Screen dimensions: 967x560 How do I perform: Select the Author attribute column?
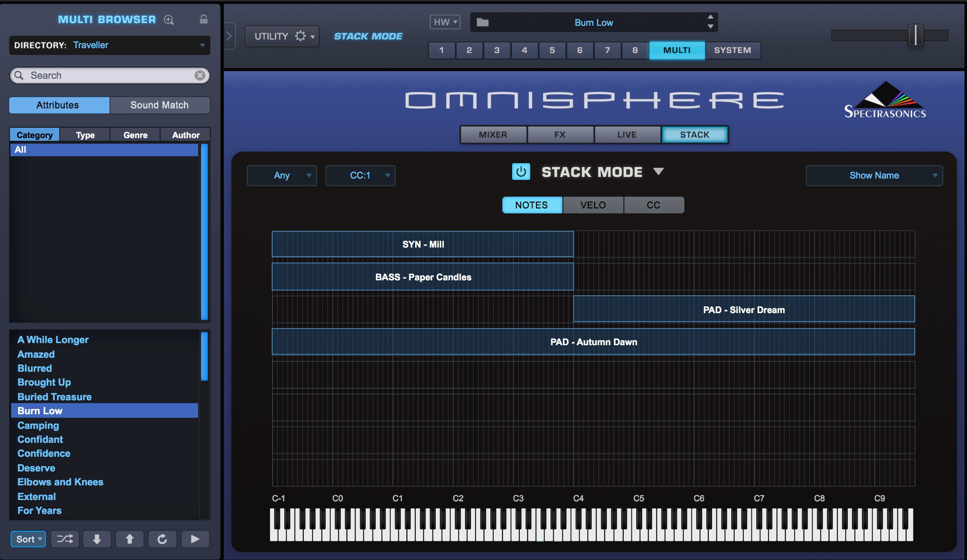pyautogui.click(x=186, y=135)
